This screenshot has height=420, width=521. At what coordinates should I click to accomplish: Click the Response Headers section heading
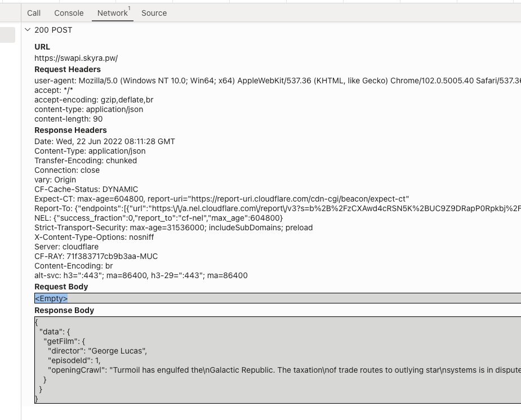click(70, 130)
